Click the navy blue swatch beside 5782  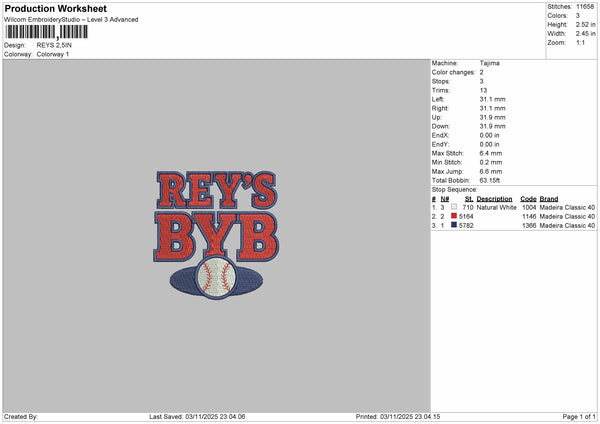pos(454,225)
